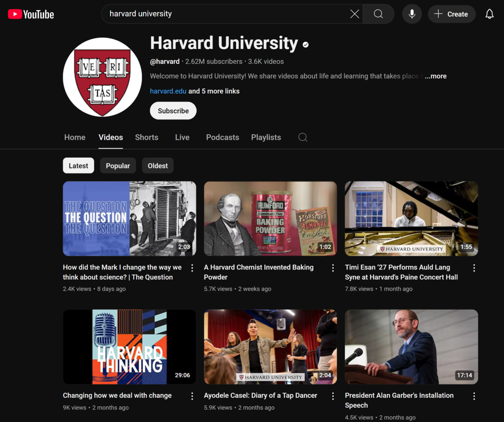The height and width of the screenshot is (422, 504).
Task: Switch sorting to Popular
Action: [x=118, y=166]
